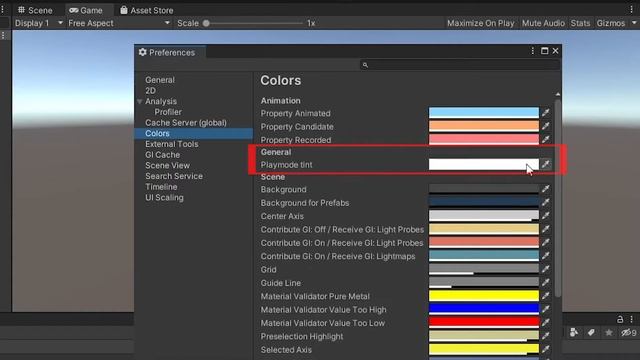Eyedropper for Material Validator Pure Metal

tap(546, 296)
